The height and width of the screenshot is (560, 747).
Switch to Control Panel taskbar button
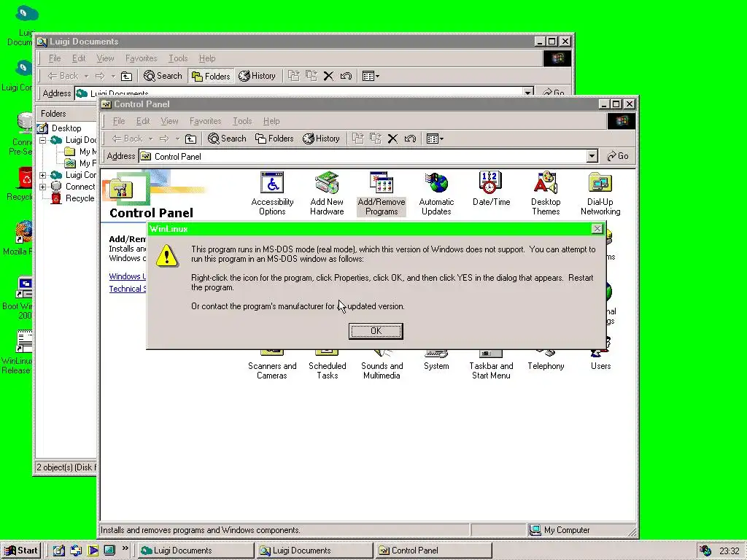pos(433,551)
